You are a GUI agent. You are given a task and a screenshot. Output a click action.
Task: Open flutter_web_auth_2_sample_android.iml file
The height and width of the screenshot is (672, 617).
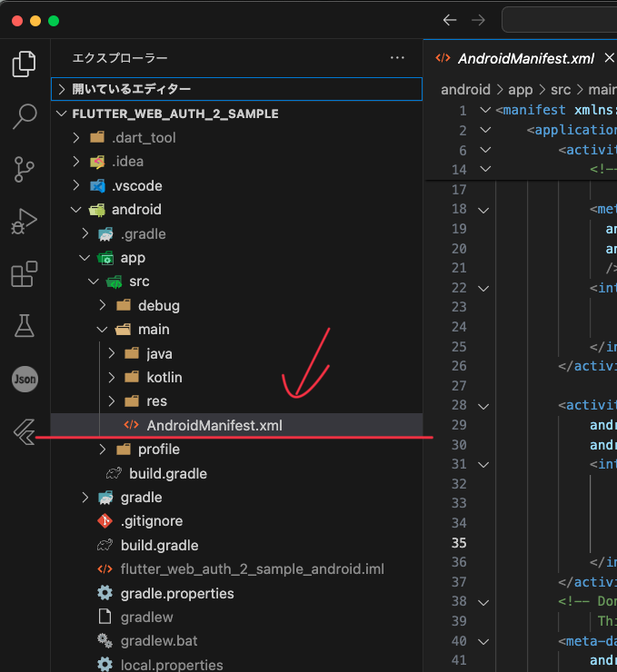tap(236, 569)
